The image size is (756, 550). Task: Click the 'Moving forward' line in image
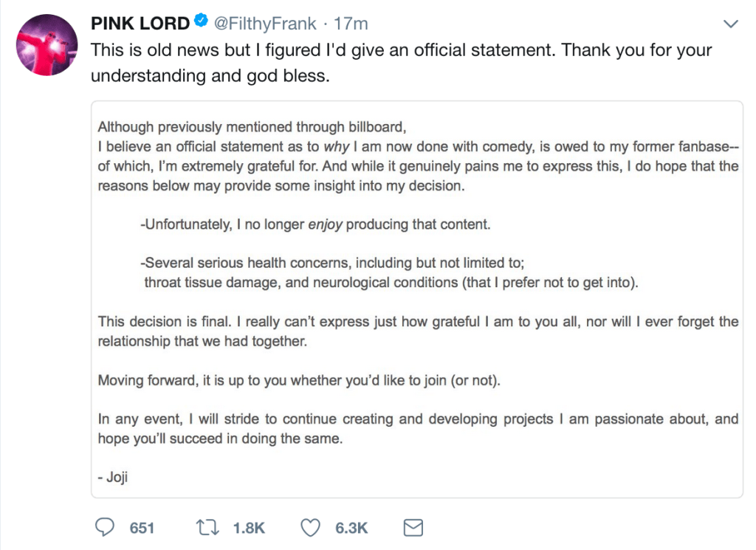(299, 380)
